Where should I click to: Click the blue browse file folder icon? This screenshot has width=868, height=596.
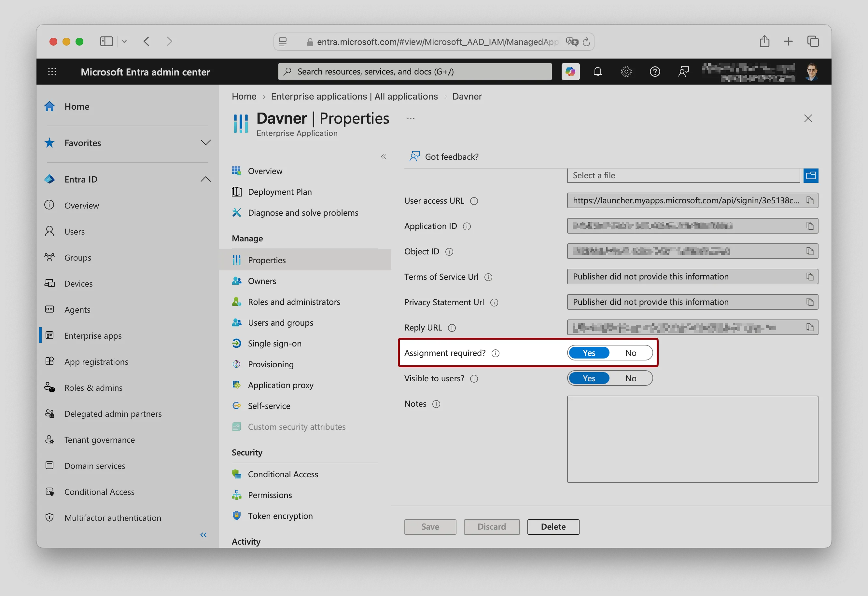click(x=810, y=175)
